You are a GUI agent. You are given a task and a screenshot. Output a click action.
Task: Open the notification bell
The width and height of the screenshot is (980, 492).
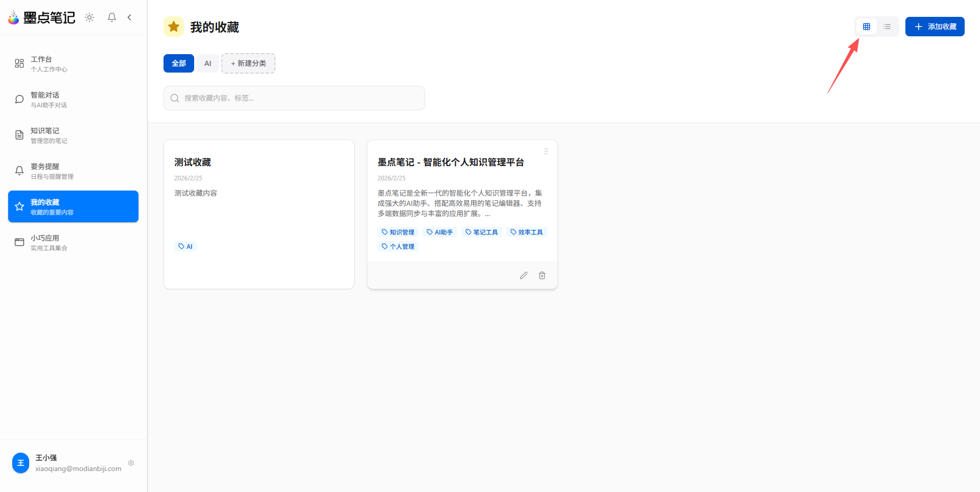[111, 17]
